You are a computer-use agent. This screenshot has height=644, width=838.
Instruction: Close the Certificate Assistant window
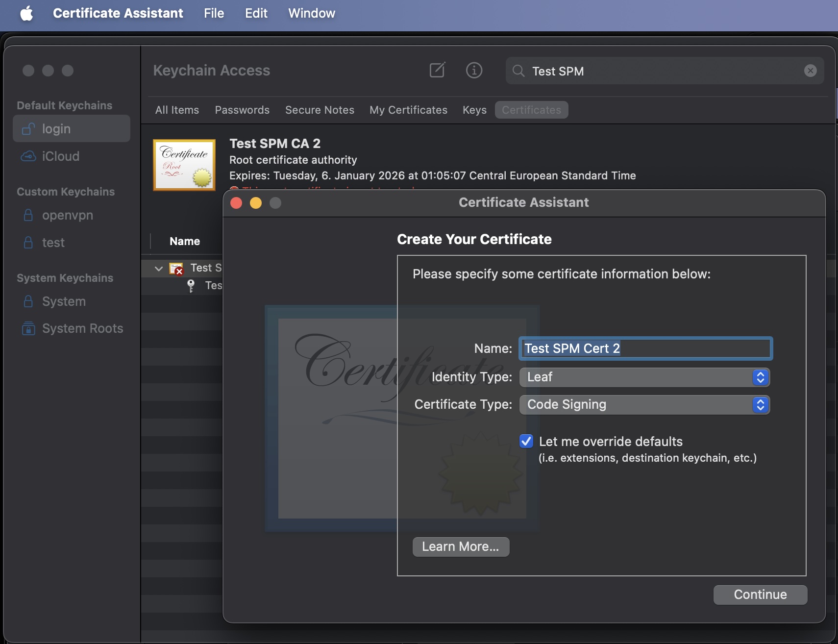click(236, 203)
